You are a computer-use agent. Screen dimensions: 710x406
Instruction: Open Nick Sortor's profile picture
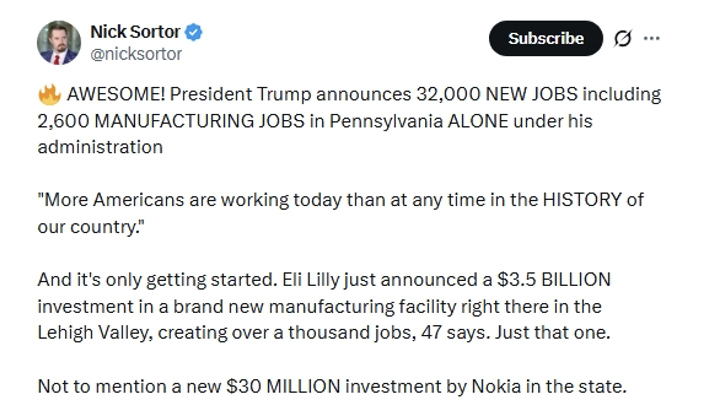[x=59, y=43]
